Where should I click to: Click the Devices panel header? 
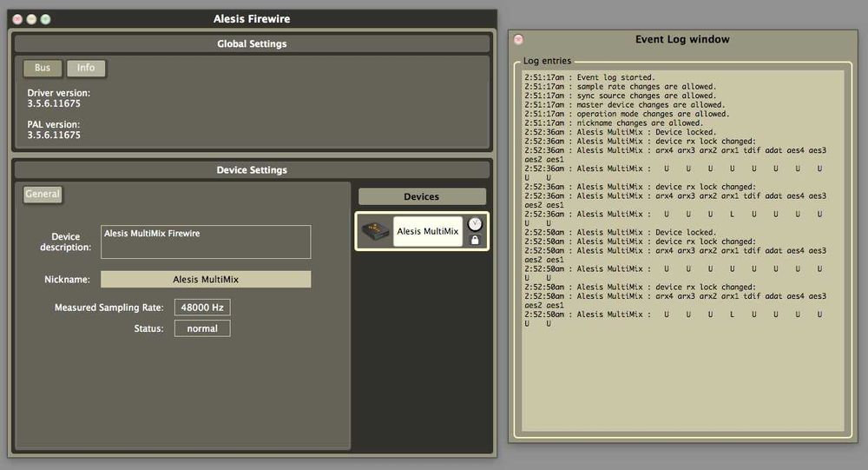pyautogui.click(x=422, y=196)
